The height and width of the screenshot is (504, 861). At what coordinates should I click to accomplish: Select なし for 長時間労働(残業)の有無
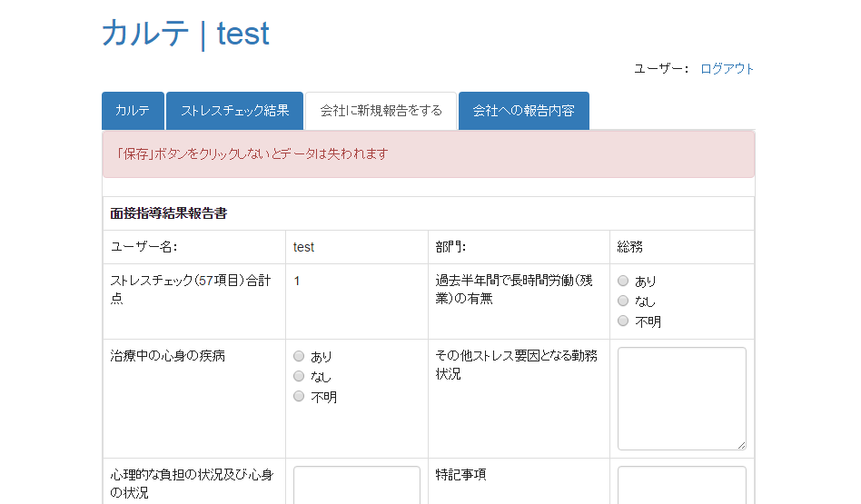pos(623,301)
